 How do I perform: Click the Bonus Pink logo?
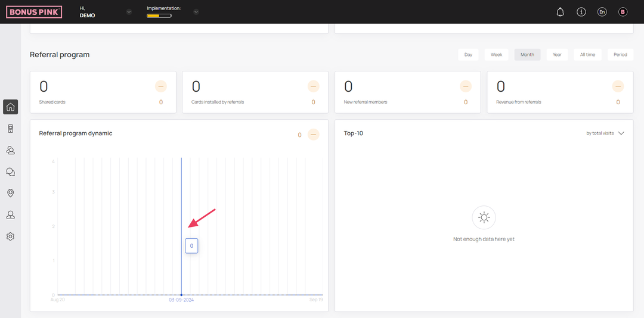point(34,12)
